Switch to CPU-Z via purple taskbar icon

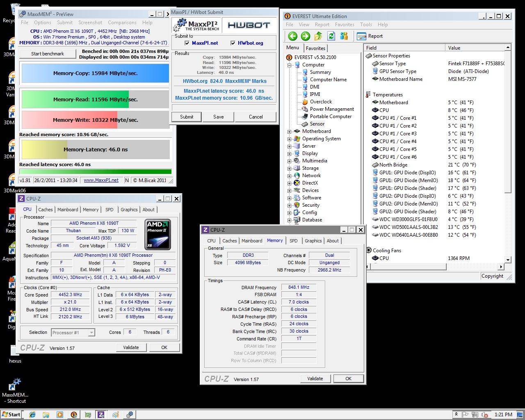[x=101, y=415]
